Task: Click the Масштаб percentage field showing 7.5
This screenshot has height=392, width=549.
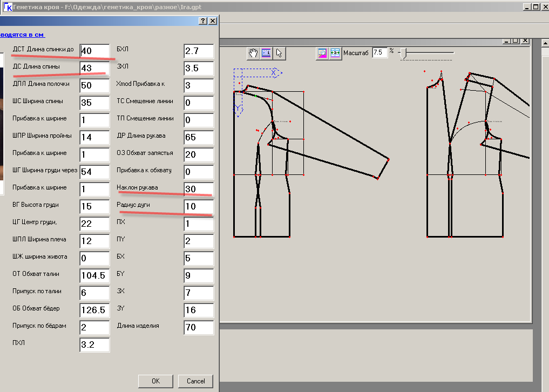Action: pyautogui.click(x=379, y=52)
